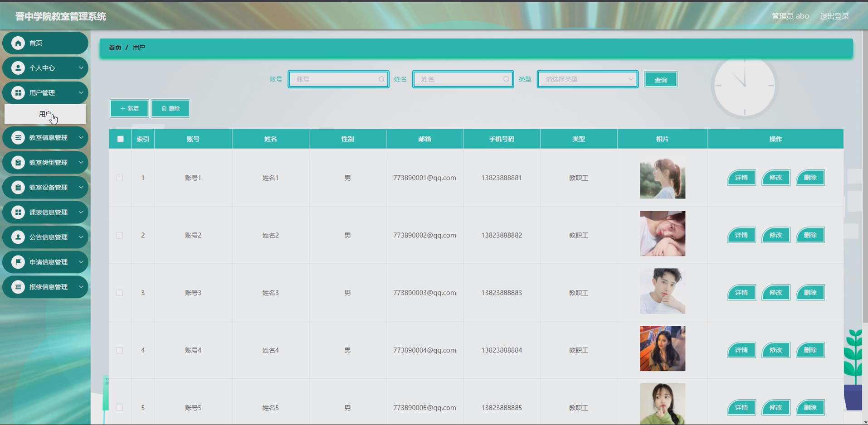Screen dimensions: 868x425
Task: Click the list icon beside 教室信息管理
Action: tap(18, 138)
